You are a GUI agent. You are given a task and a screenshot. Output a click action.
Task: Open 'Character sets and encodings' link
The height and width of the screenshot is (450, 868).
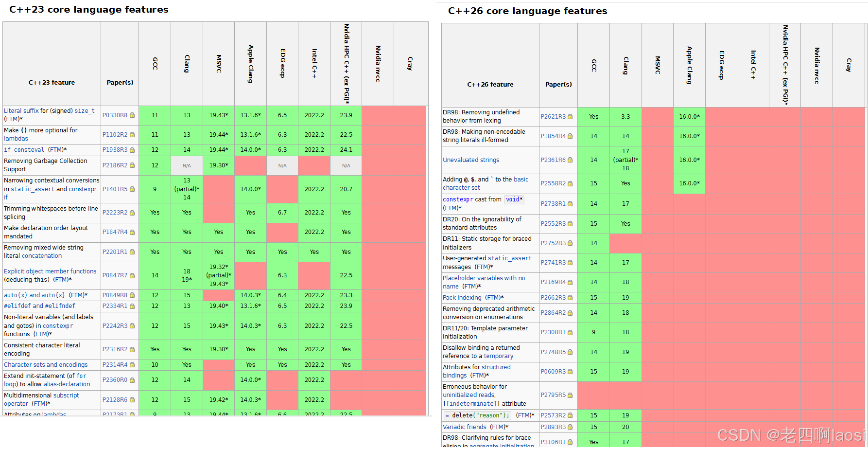(x=46, y=365)
